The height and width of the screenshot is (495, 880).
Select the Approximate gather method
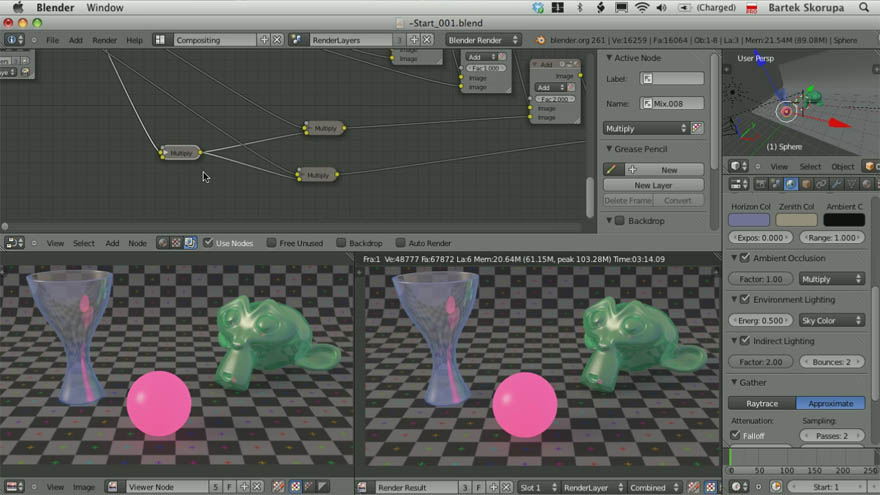(831, 403)
